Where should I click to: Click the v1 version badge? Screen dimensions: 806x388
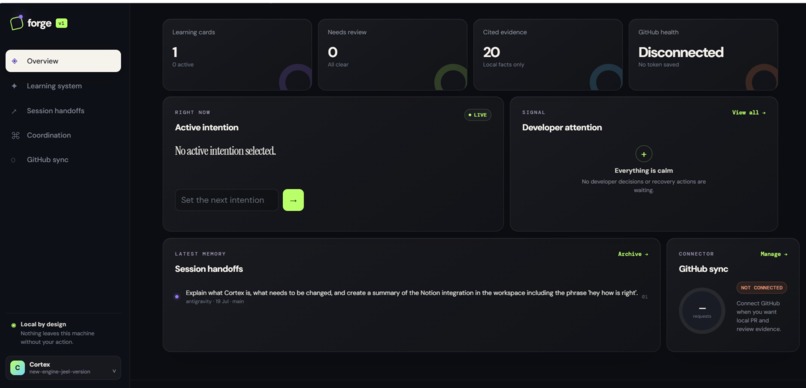coord(62,23)
